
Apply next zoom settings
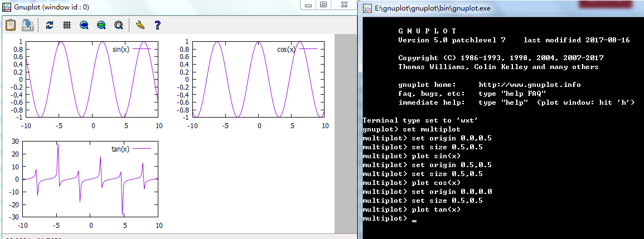[x=101, y=25]
